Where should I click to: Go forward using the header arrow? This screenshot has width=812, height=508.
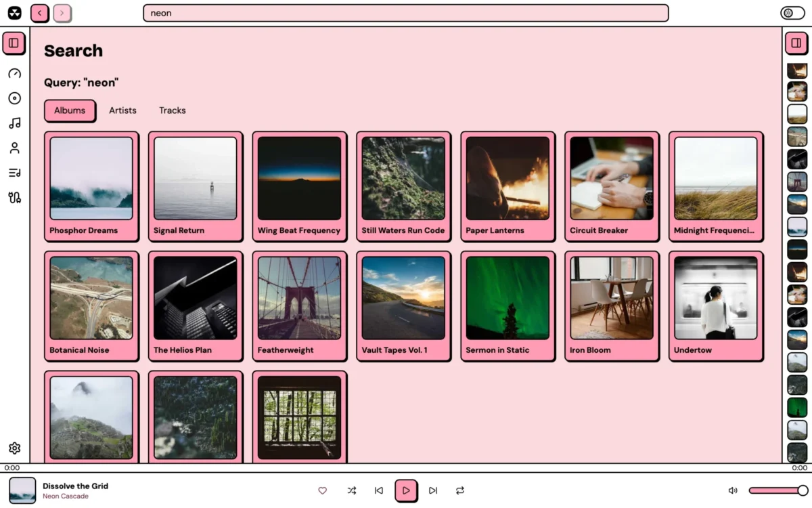(x=62, y=13)
